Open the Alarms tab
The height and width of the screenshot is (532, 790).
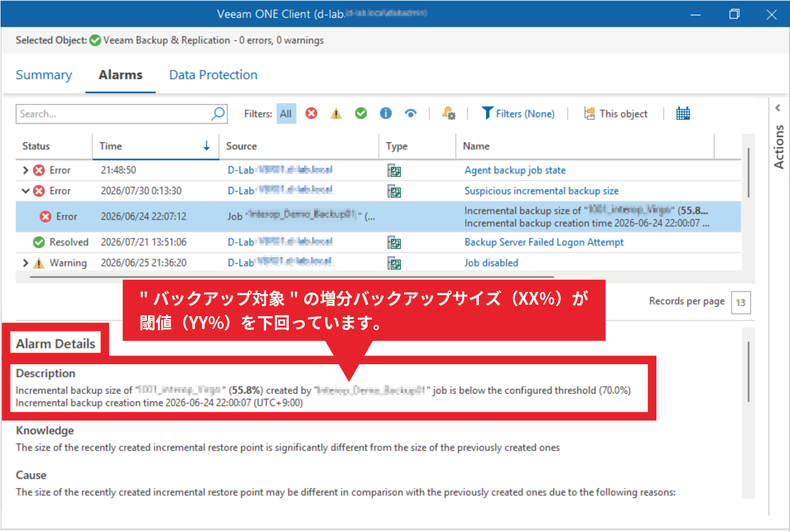[120, 75]
